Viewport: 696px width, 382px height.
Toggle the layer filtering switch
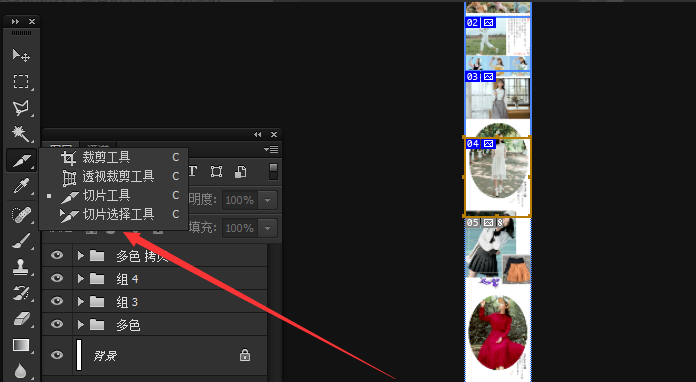point(273,172)
